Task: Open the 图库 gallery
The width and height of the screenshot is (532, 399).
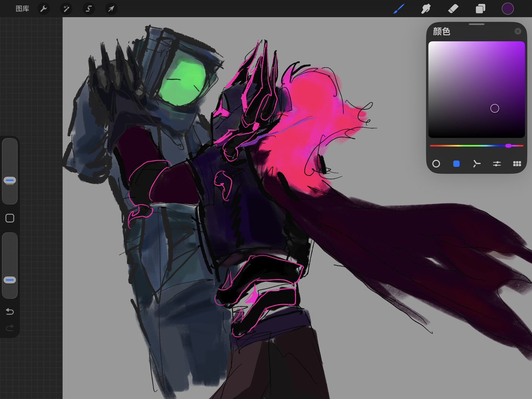Action: pyautogui.click(x=22, y=8)
